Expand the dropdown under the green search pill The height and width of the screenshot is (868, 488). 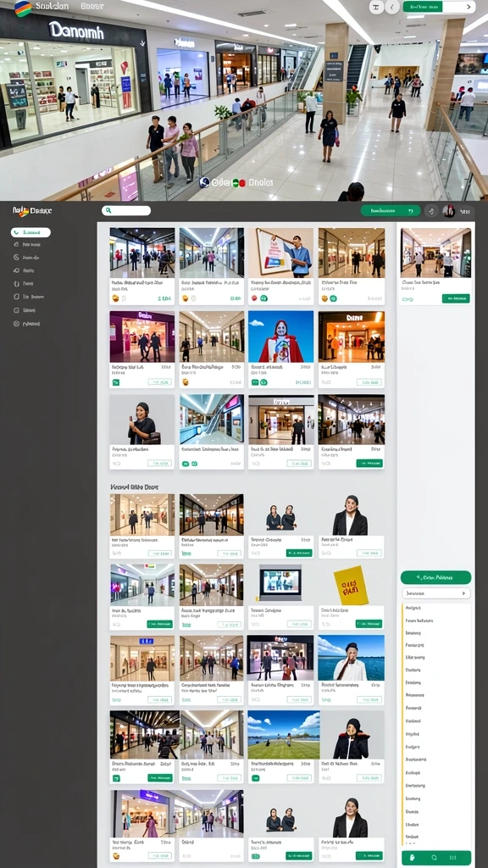(436, 593)
